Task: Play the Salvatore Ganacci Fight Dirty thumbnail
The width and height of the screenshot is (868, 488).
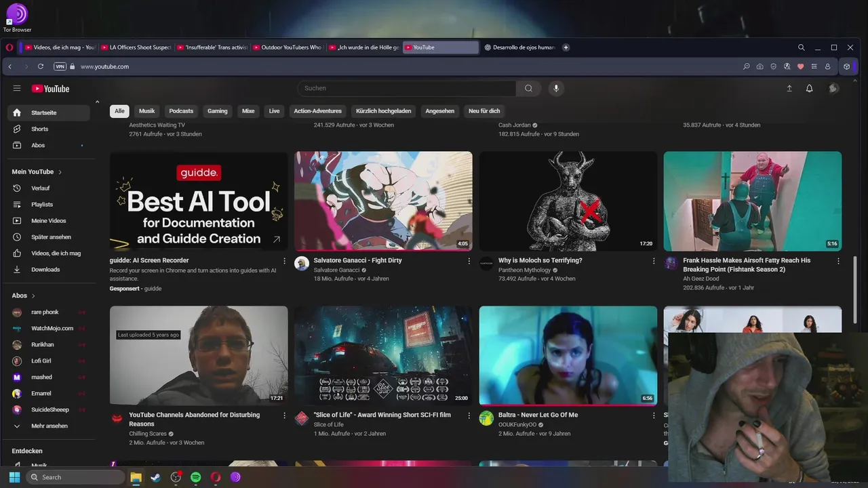Action: tap(383, 201)
